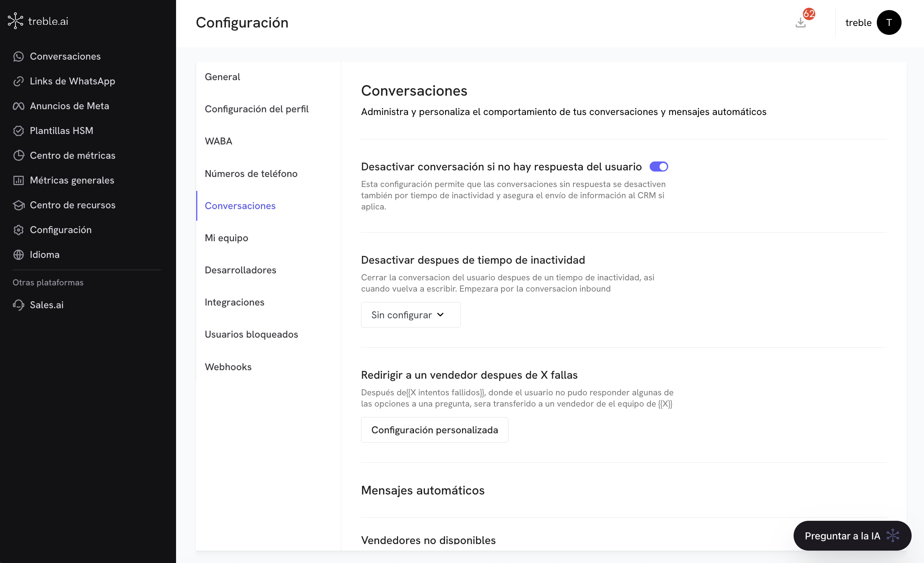Select the Plantillas HSM badge icon

[x=18, y=131]
